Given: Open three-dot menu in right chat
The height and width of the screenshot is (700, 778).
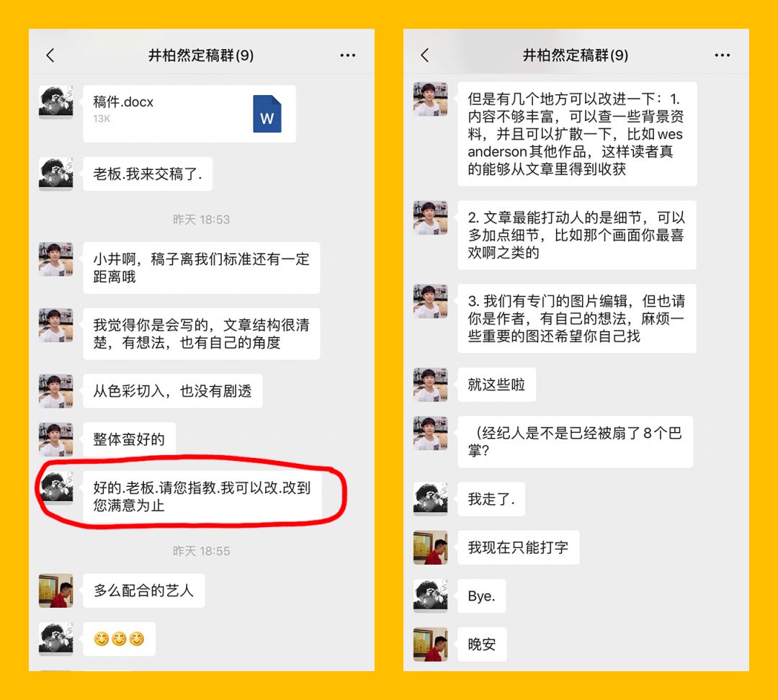Looking at the screenshot, I should 722,55.
